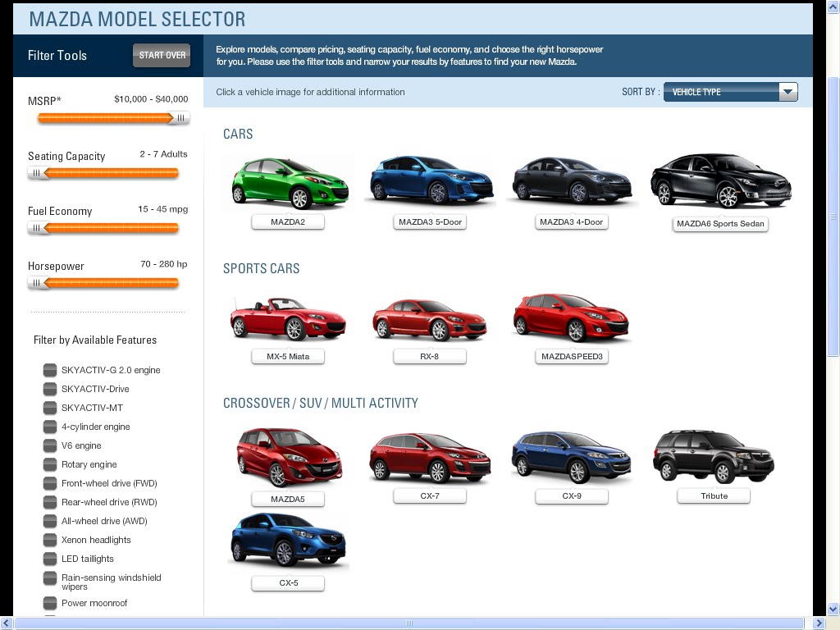840x630 pixels.
Task: Click the horizontal scrollbar thumb
Action: [409, 623]
